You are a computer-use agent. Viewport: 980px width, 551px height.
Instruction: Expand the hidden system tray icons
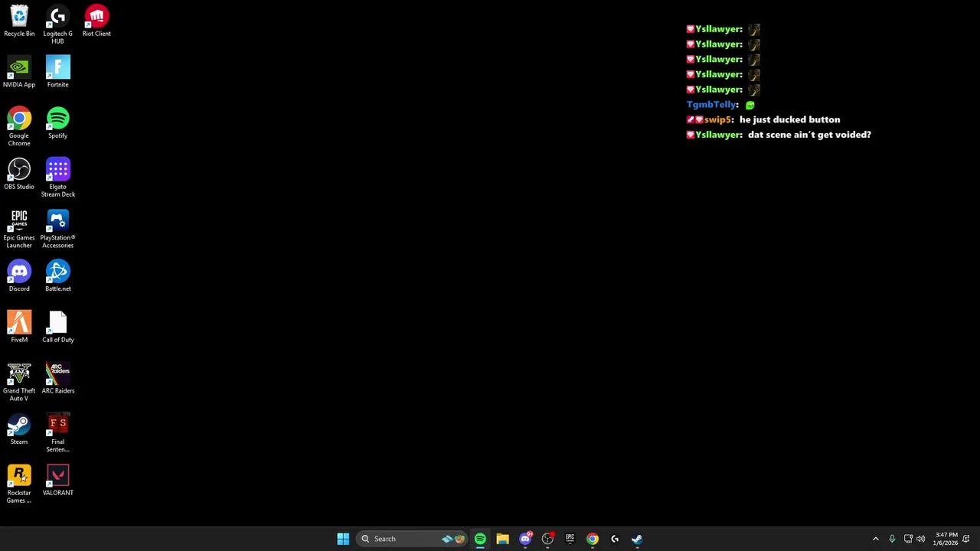click(876, 539)
